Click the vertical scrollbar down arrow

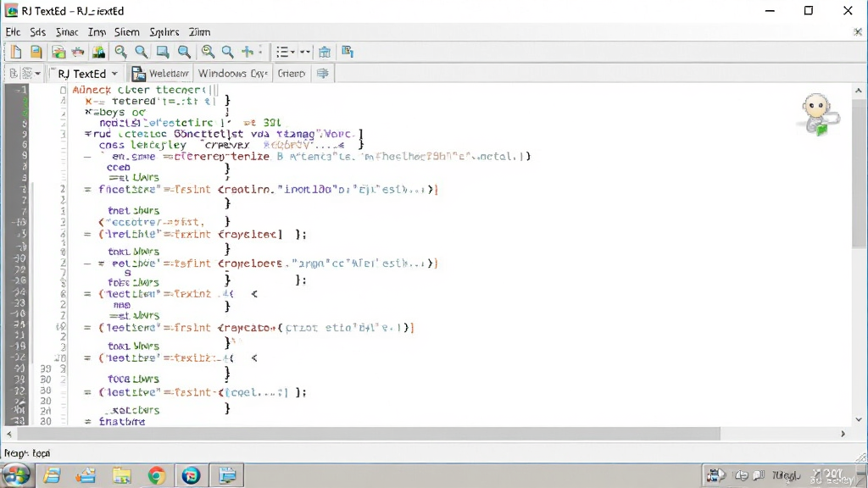pyautogui.click(x=859, y=419)
